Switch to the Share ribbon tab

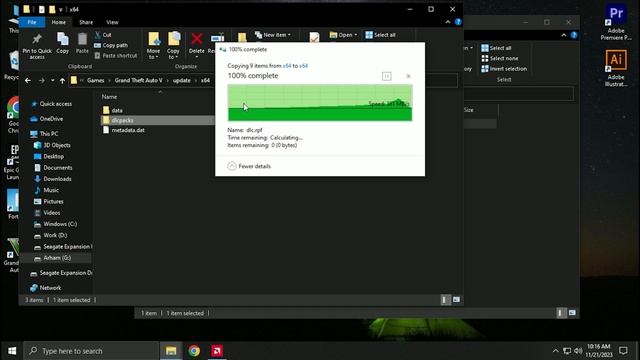86,22
